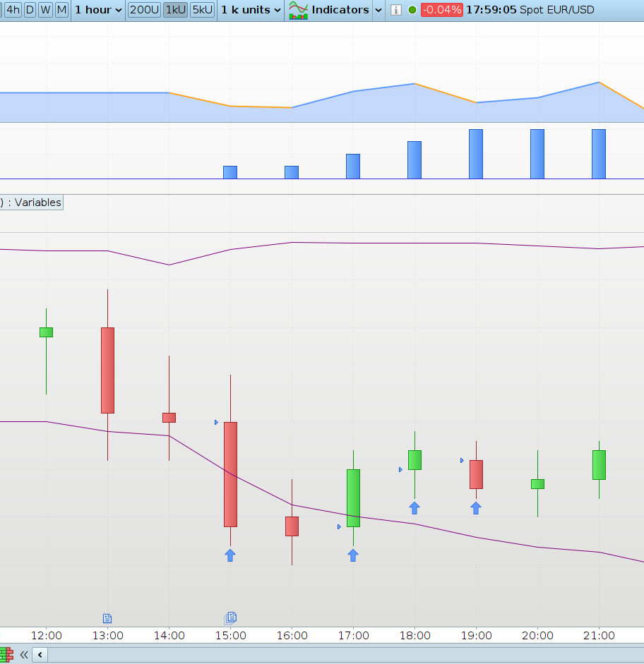Select the 4h timeframe button
644x664 pixels.
point(13,9)
